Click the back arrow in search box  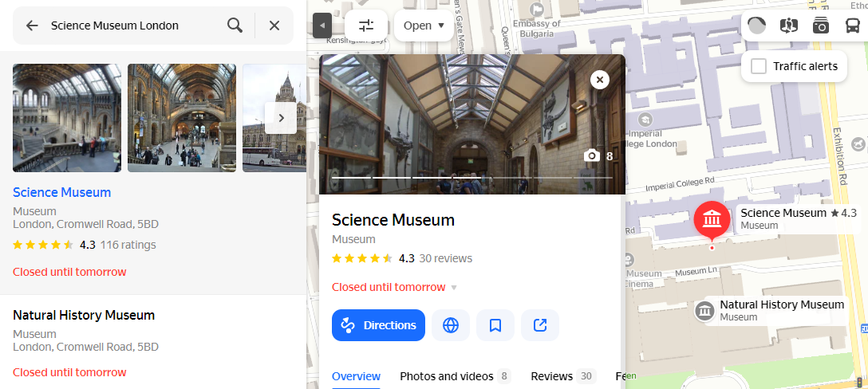(x=32, y=26)
